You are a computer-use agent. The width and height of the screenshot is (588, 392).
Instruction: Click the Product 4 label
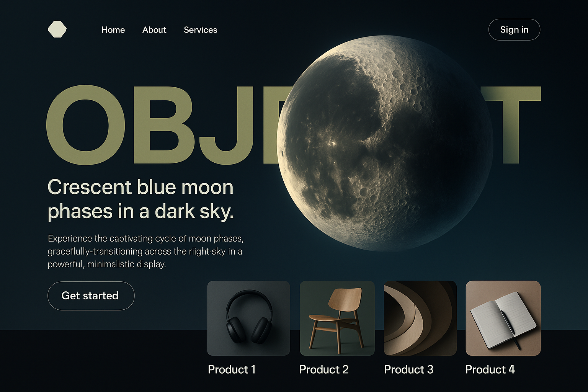pyautogui.click(x=490, y=369)
